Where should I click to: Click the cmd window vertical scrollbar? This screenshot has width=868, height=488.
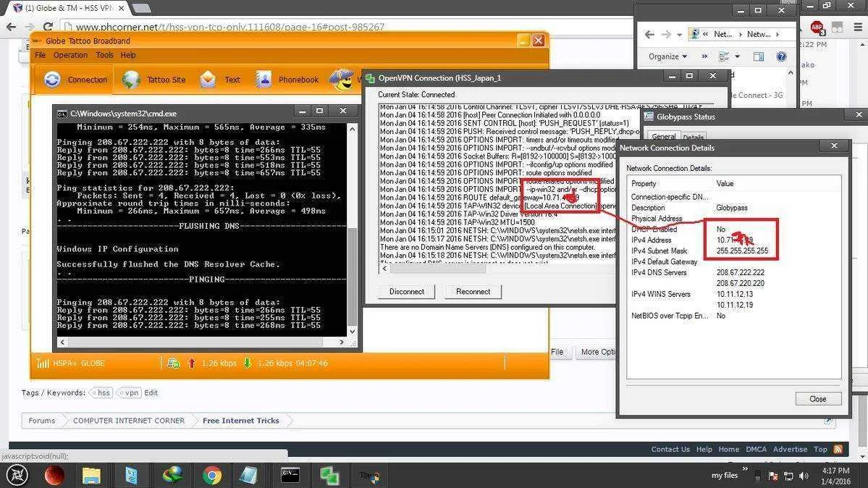352,230
